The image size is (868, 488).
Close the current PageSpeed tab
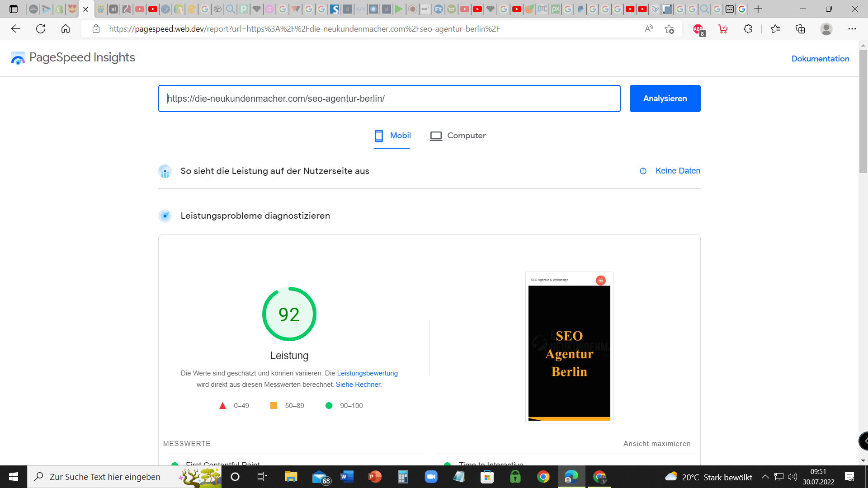(85, 9)
